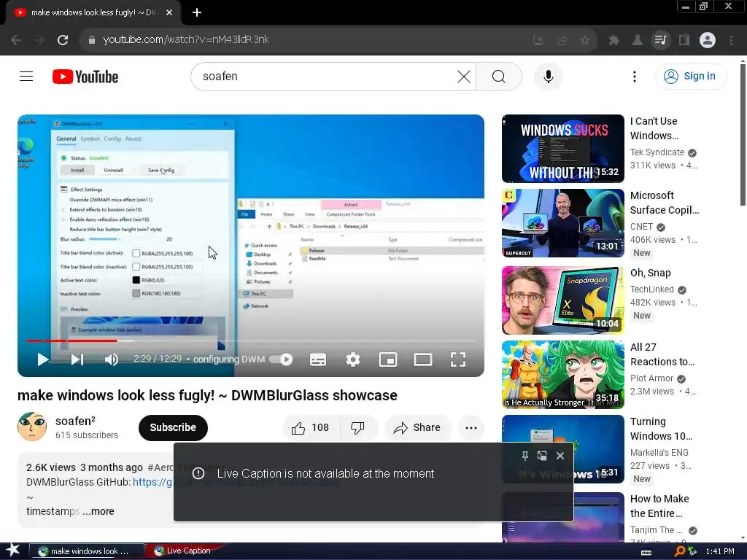The image size is (747, 560).
Task: Reload the browser page
Action: point(63,40)
